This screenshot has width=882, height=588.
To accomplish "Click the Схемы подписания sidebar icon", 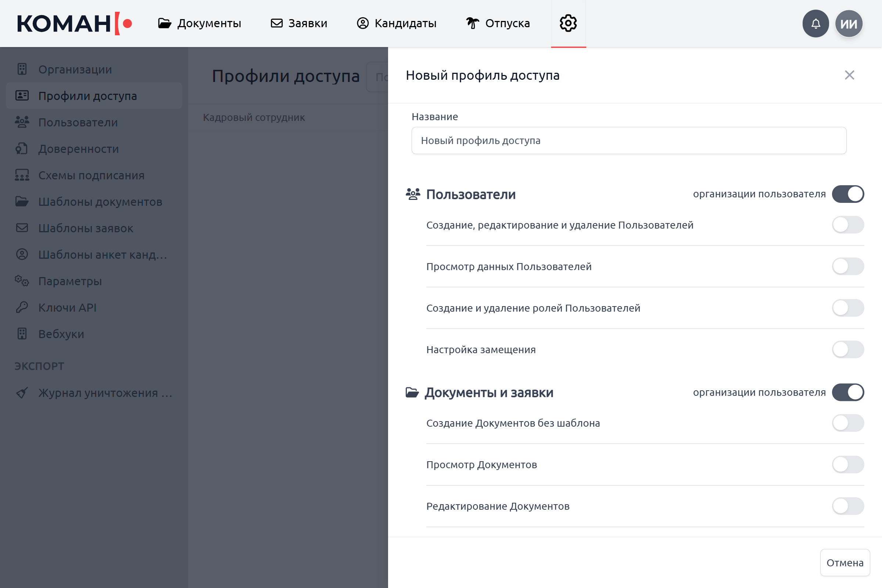I will [22, 175].
